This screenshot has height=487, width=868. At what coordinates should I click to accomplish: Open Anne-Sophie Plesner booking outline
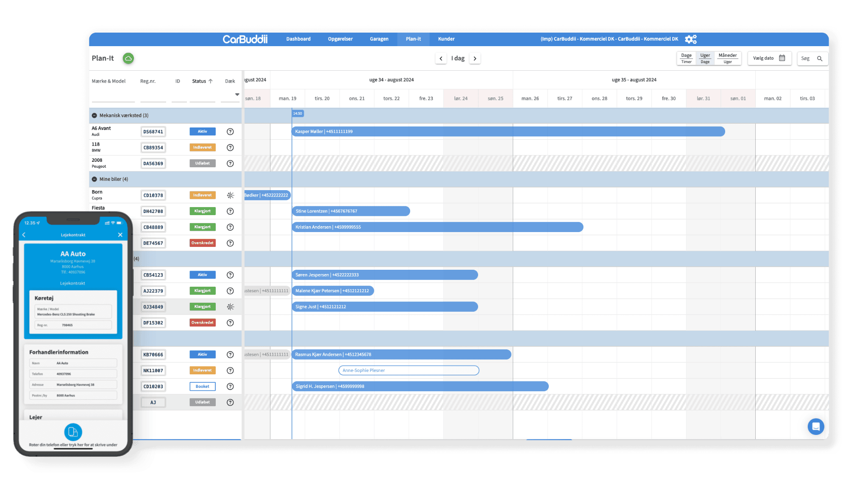pos(409,371)
